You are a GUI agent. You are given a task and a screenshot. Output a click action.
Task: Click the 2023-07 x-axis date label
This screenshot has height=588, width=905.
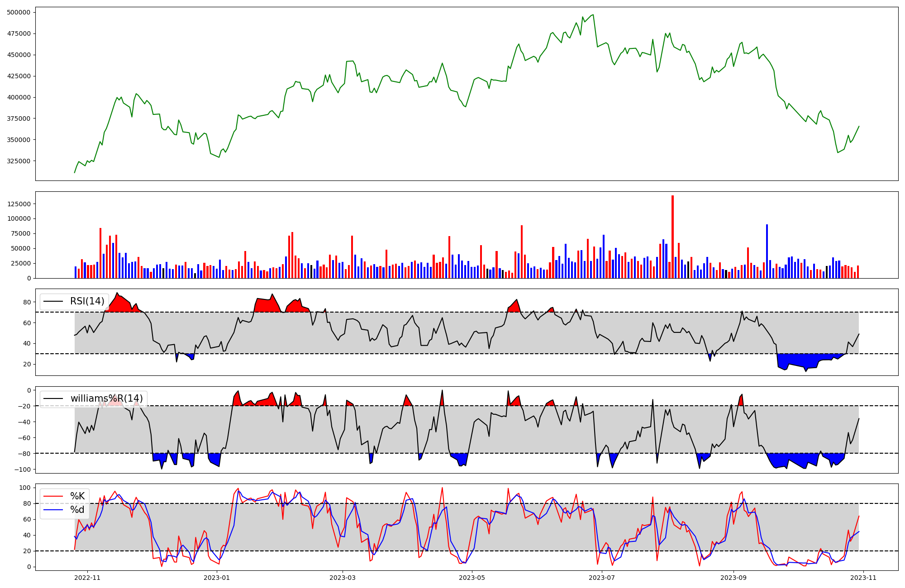tap(602, 578)
